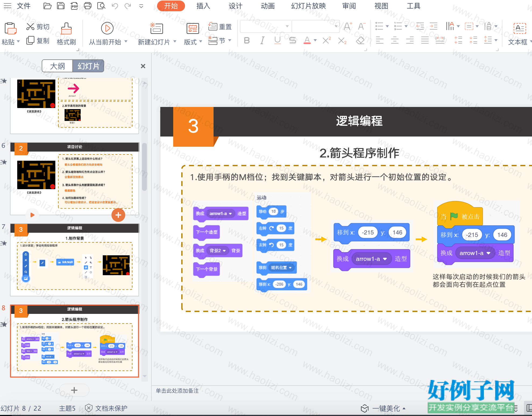The width and height of the screenshot is (532, 416).
Task: Switch to the 动画 ribbon tab
Action: click(x=268, y=6)
